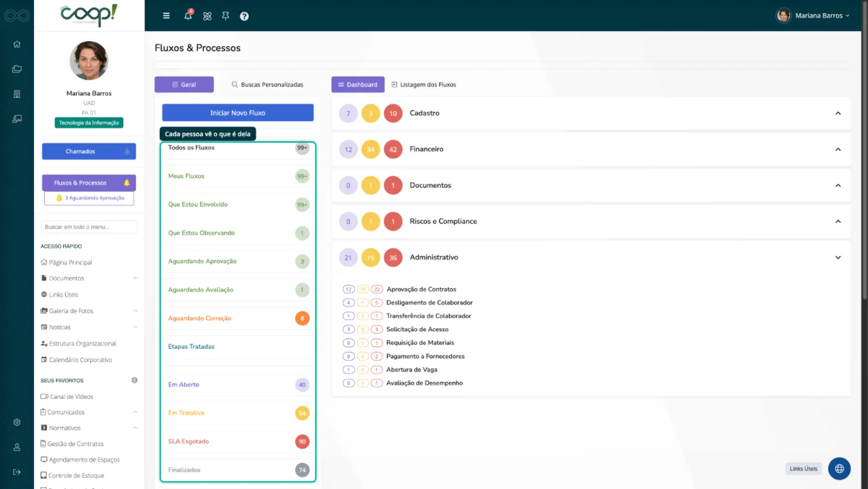Screen dimensions: 868x489
Task: Expand the Cadastro dashboard section
Action: pos(838,114)
